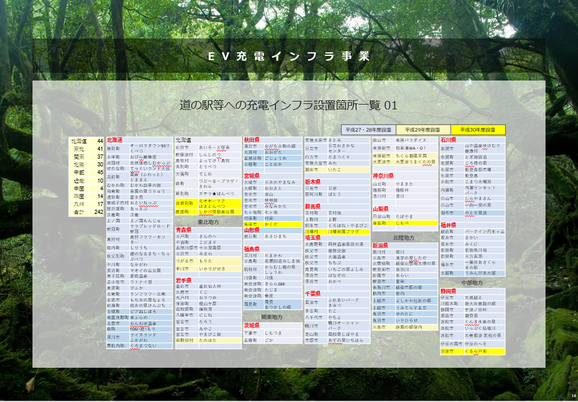Viewport: 578px width, 402px height.
Task: Click the '東北地方' region label
Action: tap(208, 222)
